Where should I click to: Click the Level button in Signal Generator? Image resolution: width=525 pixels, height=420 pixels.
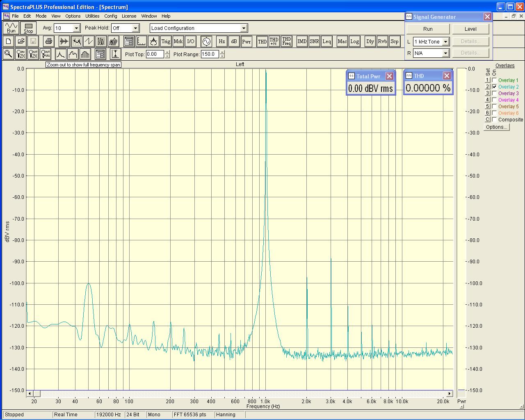point(470,29)
